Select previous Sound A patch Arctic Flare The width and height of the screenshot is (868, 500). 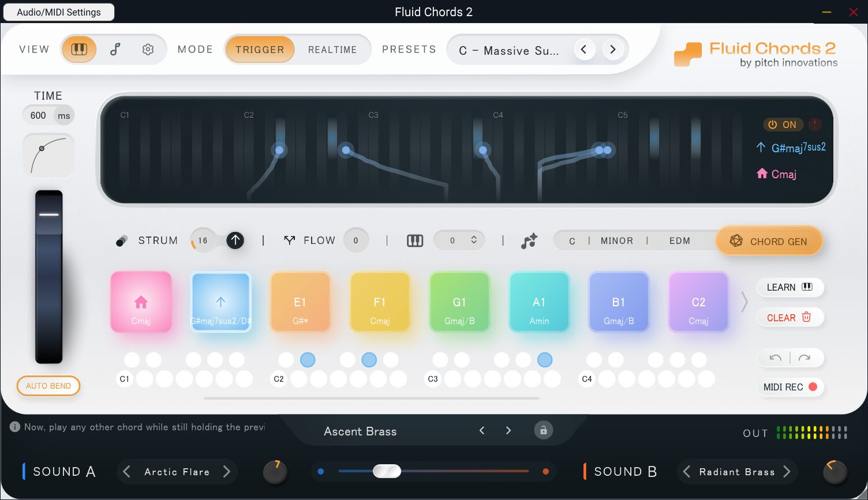(127, 472)
